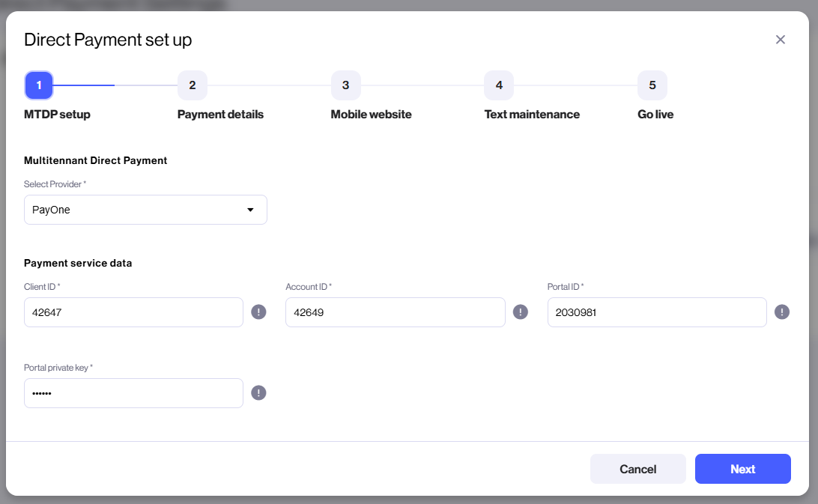Click info icon beside Account ID field
818x504 pixels.
[520, 312]
